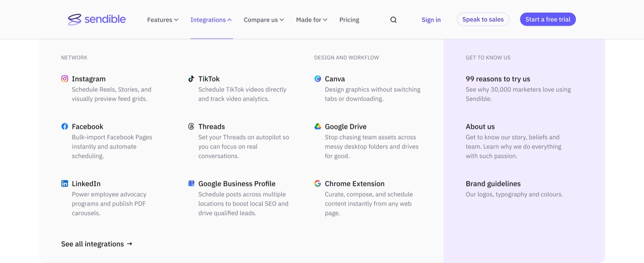Open the Canva integration link
The width and height of the screenshot is (644, 263).
335,79
